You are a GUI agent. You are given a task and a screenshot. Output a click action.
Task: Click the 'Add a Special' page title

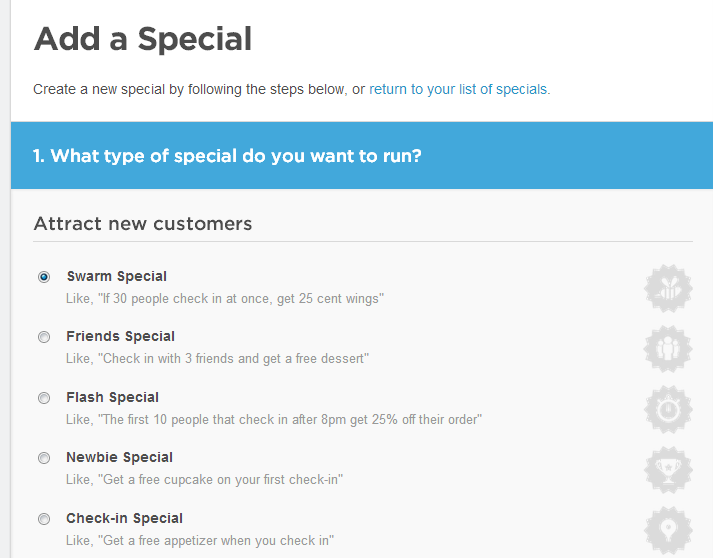point(143,39)
